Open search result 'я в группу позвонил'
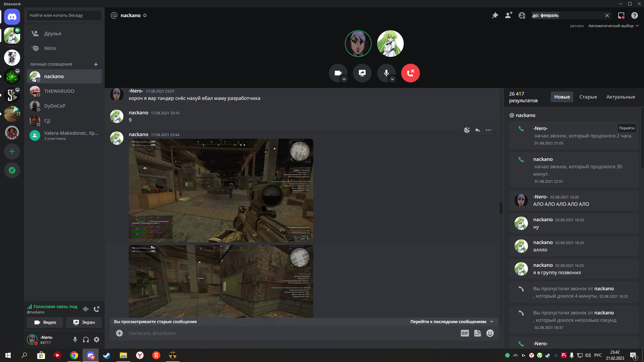Image resolution: width=644 pixels, height=362 pixels. [x=574, y=269]
